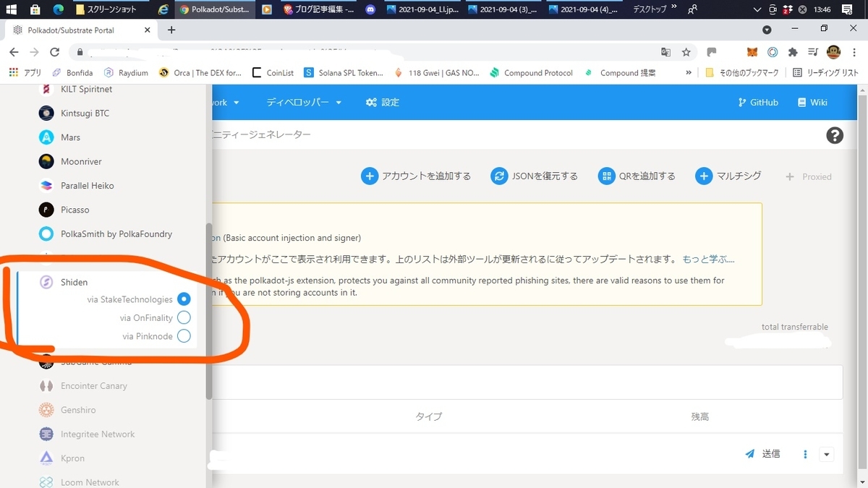Open the Windows Start menu

(x=12, y=9)
